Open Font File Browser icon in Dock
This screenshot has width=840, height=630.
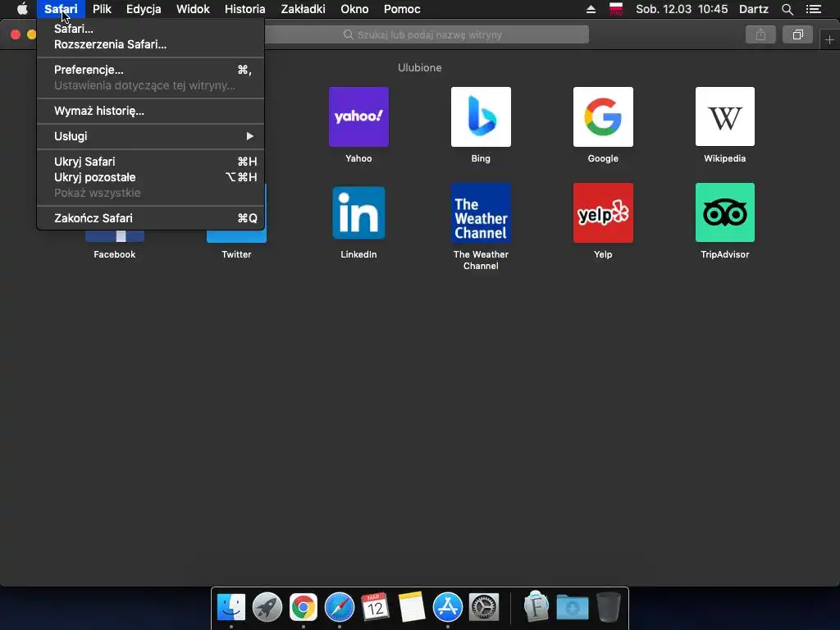[x=536, y=607]
